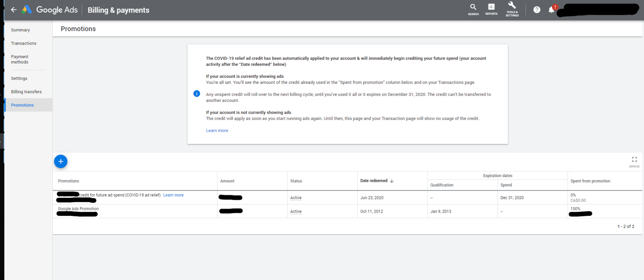Open the Help question mark

537,10
